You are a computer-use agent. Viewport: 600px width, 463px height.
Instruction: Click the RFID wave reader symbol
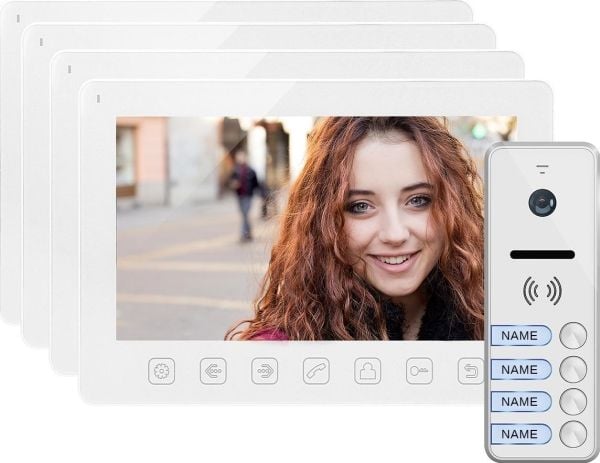[x=542, y=290]
